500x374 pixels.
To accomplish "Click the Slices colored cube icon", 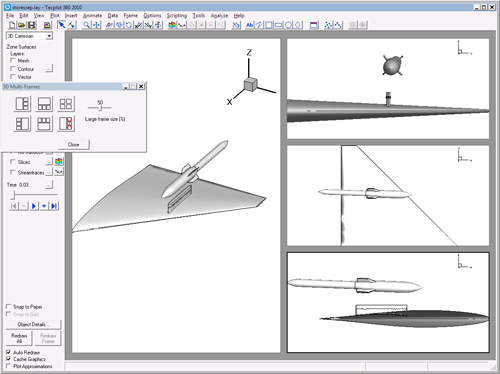I will (59, 162).
